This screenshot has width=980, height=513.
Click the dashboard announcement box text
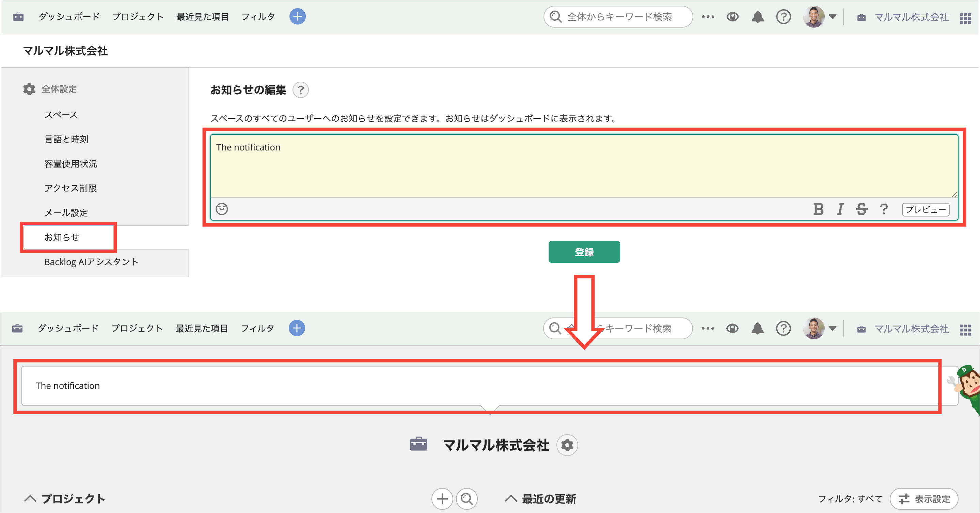pos(68,386)
